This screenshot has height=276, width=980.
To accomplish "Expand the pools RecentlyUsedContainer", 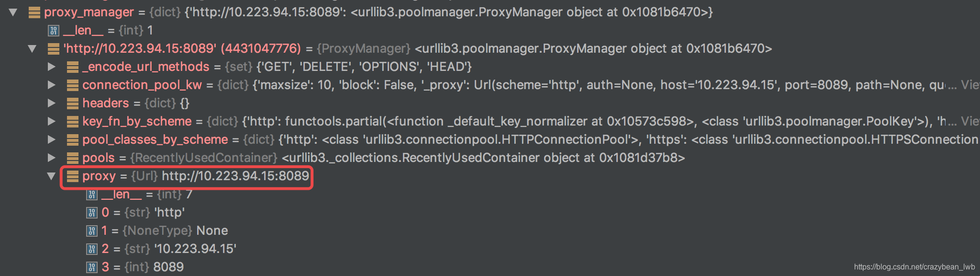I will [52, 158].
